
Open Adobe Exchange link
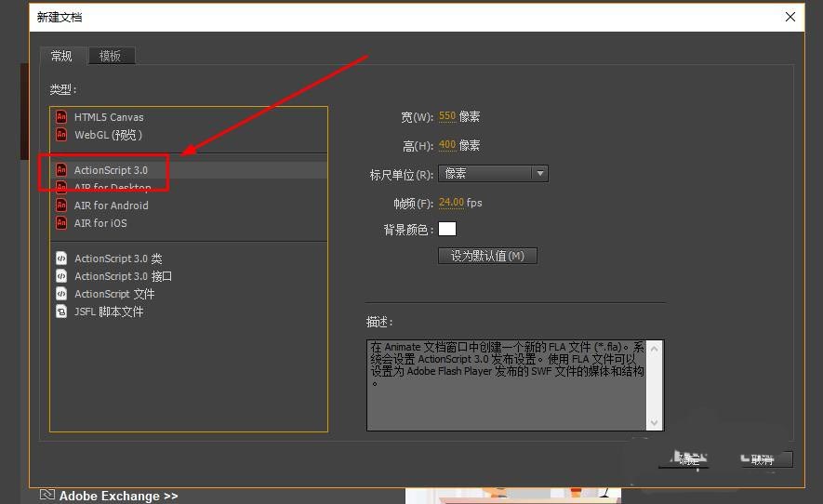click(119, 496)
